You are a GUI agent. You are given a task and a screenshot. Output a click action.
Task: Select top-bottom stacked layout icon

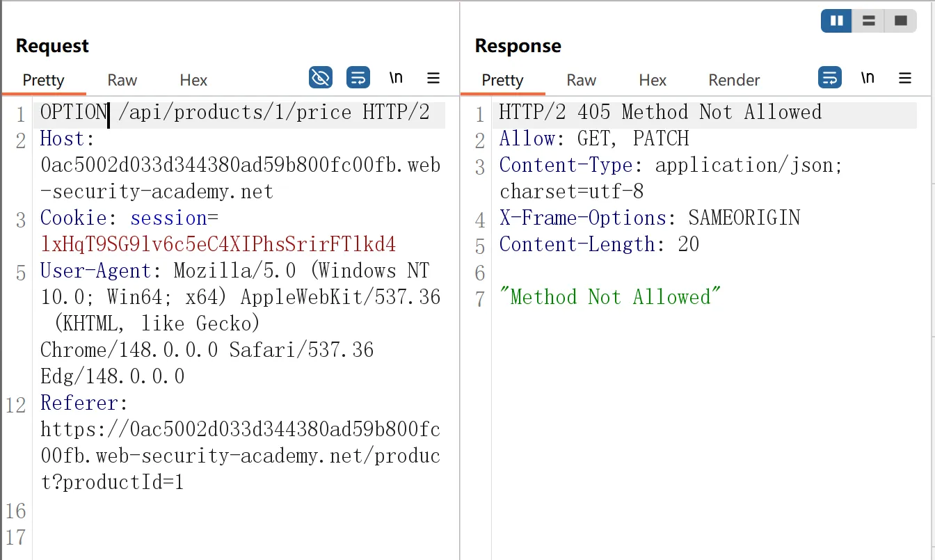tap(869, 21)
